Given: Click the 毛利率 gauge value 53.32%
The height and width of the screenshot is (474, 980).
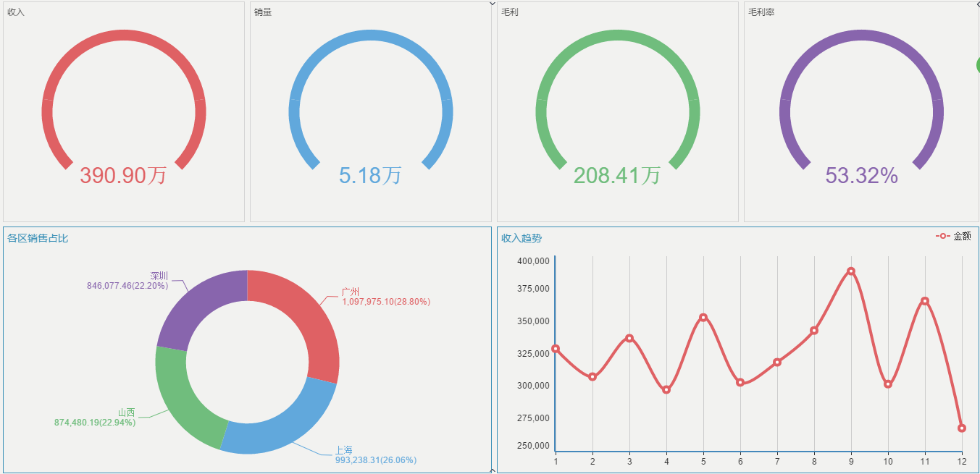Looking at the screenshot, I should pos(862,175).
